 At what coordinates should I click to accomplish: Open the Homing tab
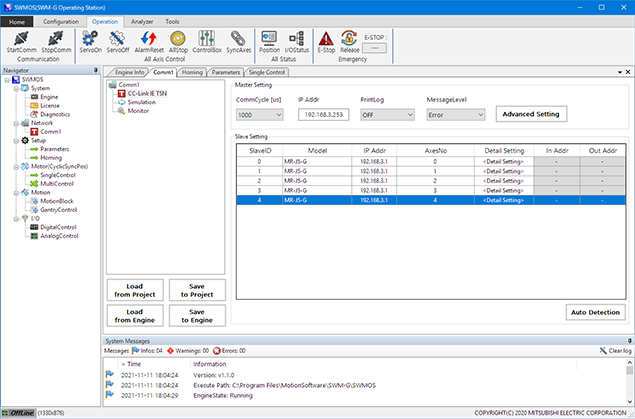click(x=193, y=73)
